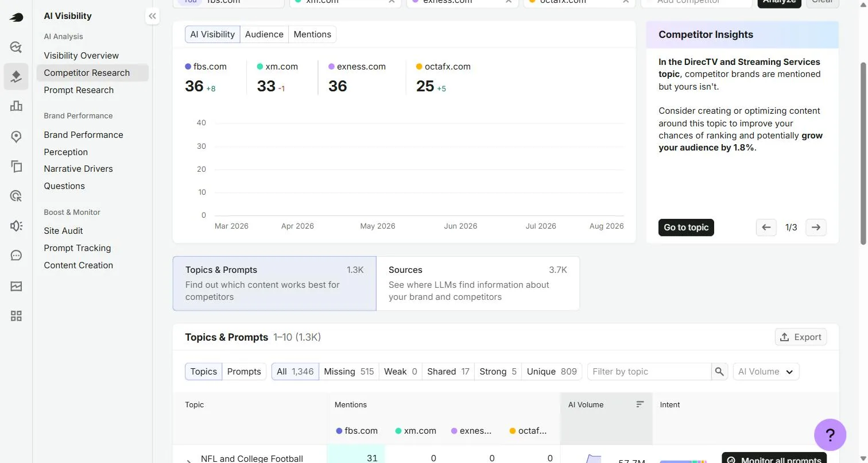Image resolution: width=868 pixels, height=463 pixels.
Task: Click the exness.com label in chart legend
Action: pyautogui.click(x=361, y=67)
